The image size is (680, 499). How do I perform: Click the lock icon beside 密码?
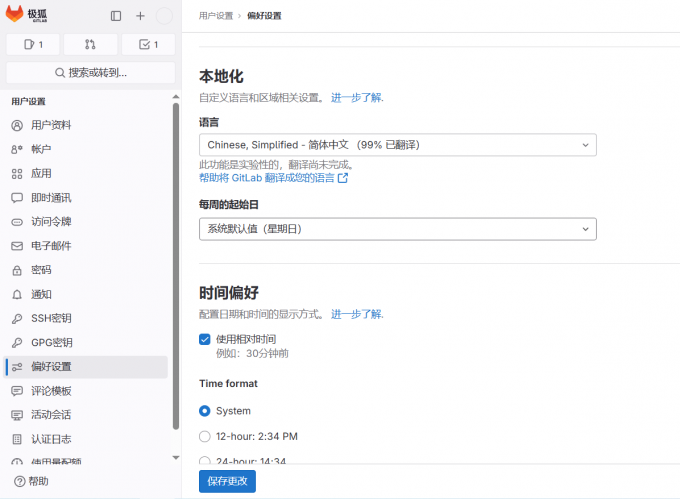(17, 271)
